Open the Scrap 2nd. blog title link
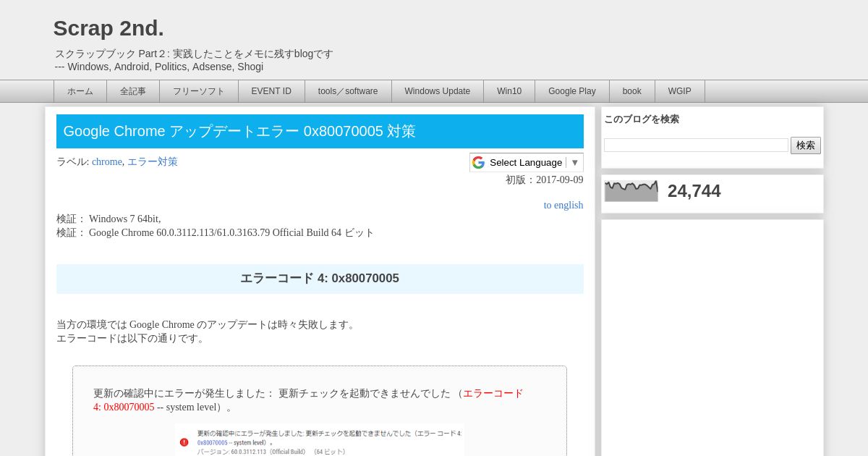 point(109,28)
